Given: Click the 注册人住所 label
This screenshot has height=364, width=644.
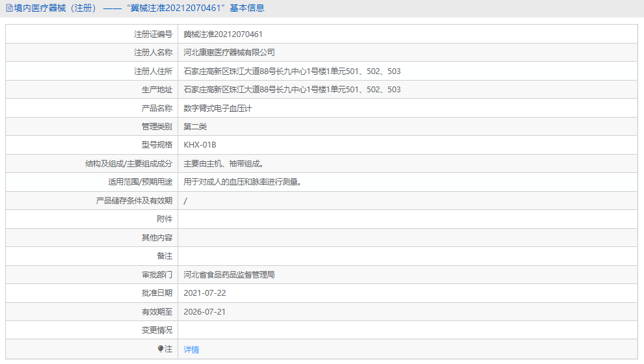Looking at the screenshot, I should click(154, 71).
